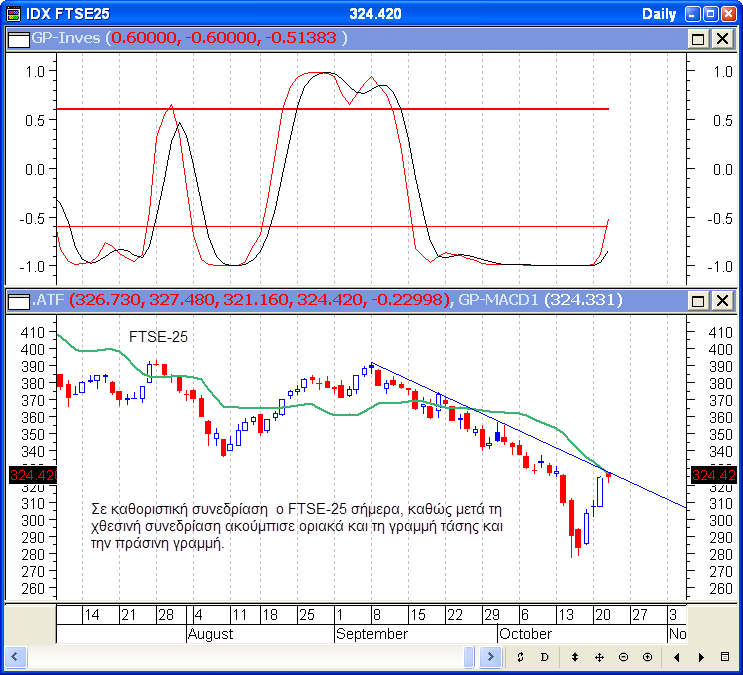The width and height of the screenshot is (743, 675).
Task: Close the GP-Inves indicator pane
Action: click(721, 38)
